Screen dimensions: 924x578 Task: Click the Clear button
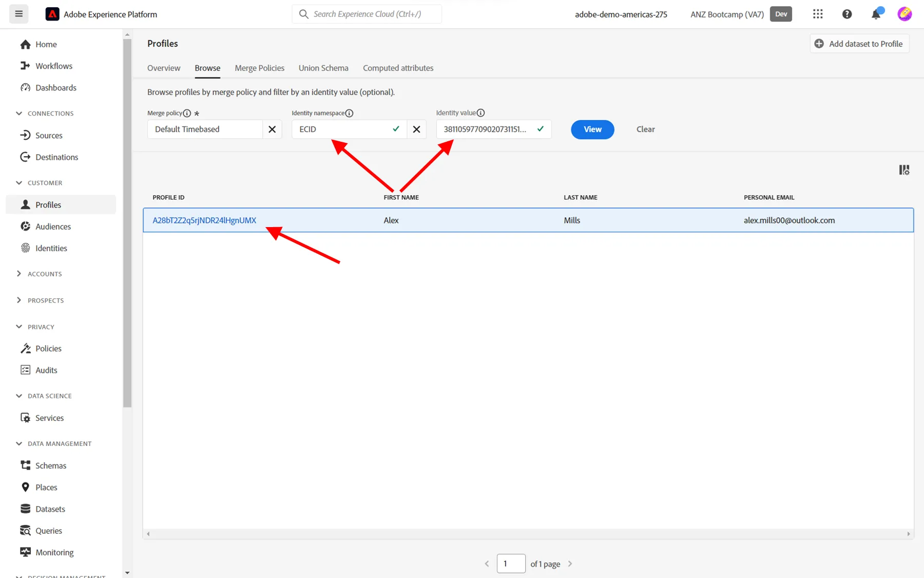[x=645, y=129]
